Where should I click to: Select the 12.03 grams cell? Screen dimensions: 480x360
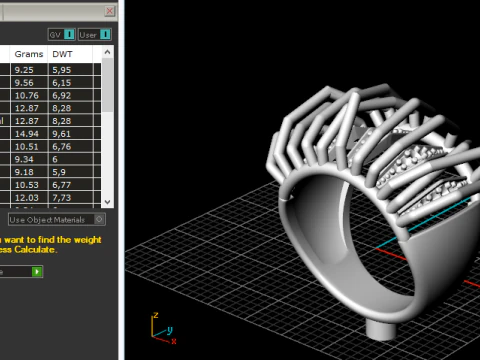(29, 198)
